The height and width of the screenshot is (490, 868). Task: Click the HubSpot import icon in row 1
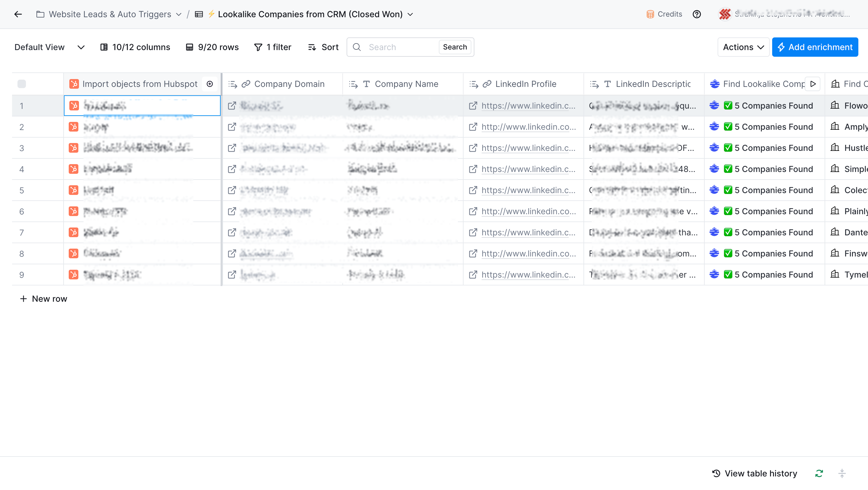tap(74, 106)
